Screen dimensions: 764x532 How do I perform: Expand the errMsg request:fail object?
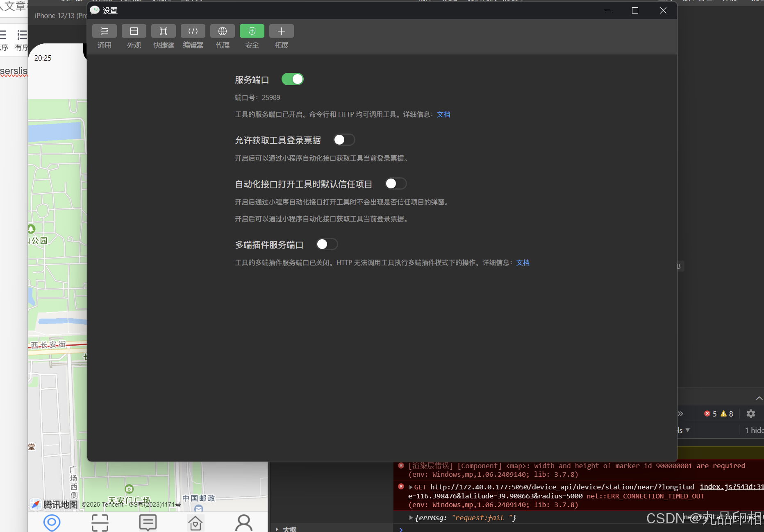point(411,518)
